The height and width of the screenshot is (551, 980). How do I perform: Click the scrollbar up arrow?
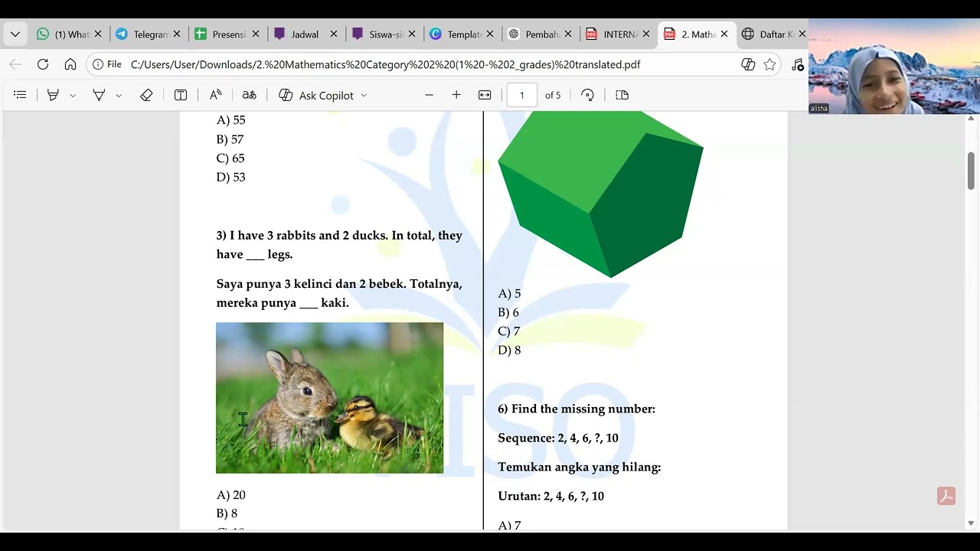(x=971, y=119)
